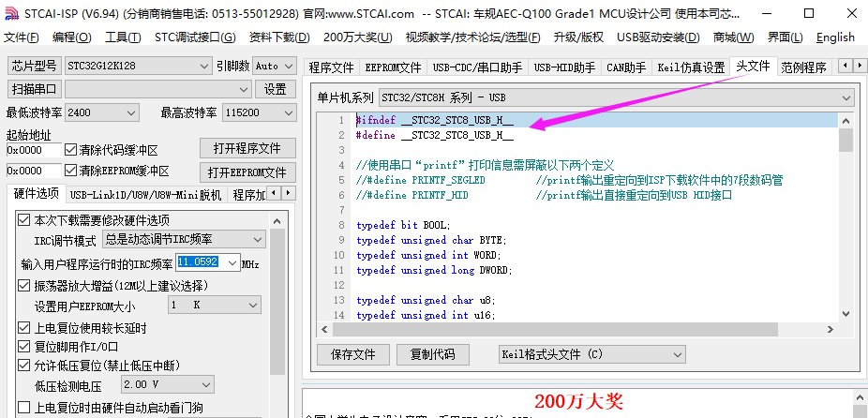Switch to CAN助手 tab
This screenshot has height=418, width=868.
[626, 67]
